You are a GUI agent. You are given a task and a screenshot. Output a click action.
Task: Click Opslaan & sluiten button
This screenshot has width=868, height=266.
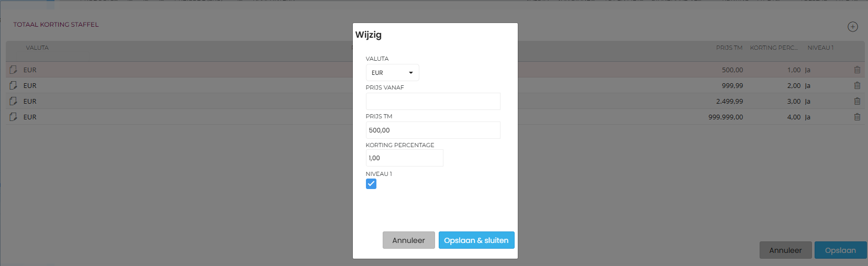pyautogui.click(x=476, y=240)
